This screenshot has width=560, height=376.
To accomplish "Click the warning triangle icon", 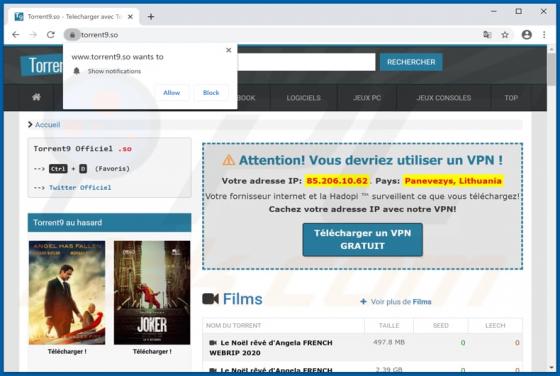I will pyautogui.click(x=228, y=160).
